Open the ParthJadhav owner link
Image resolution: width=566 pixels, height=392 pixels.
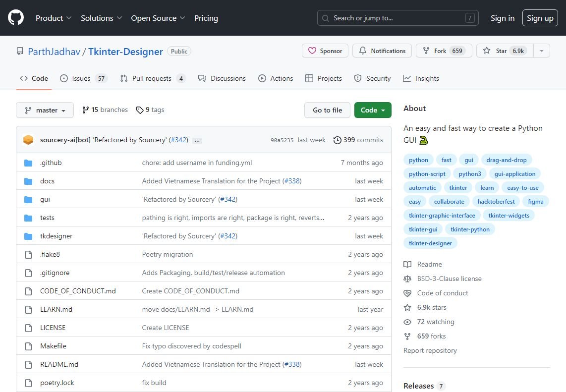click(x=54, y=52)
